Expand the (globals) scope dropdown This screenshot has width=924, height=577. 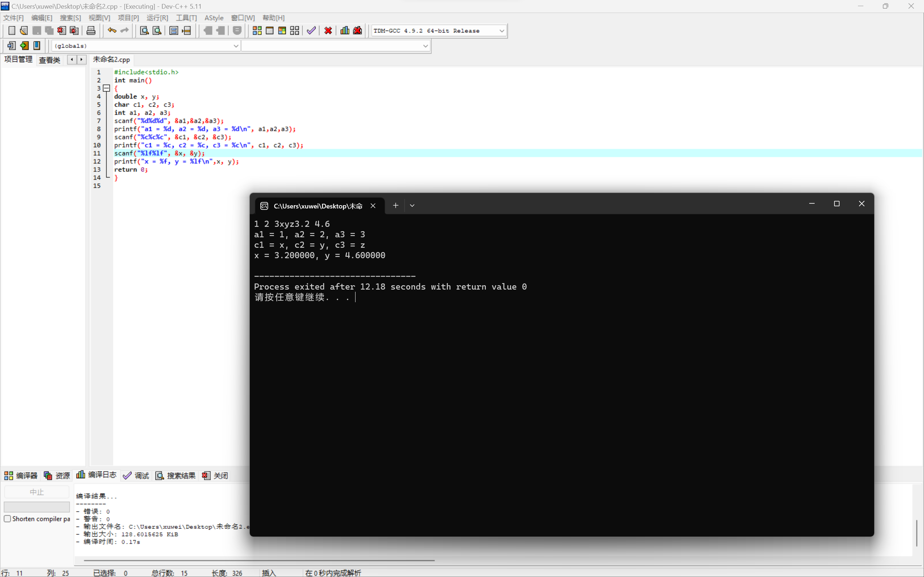[236, 46]
